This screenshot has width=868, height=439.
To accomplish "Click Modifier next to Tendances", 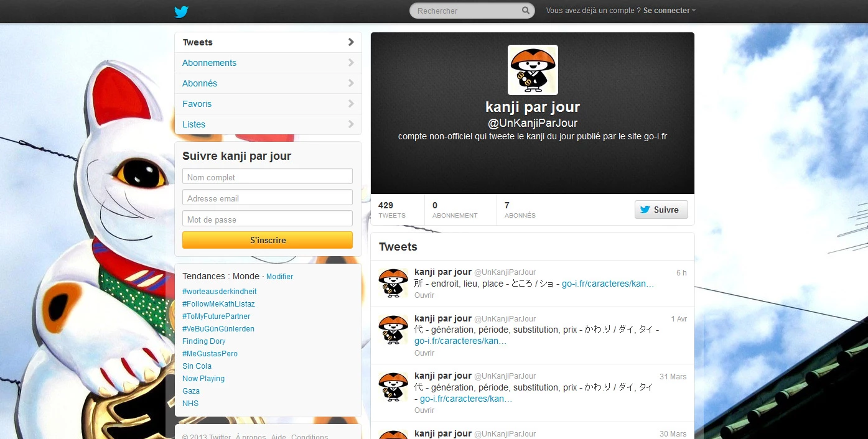I will pos(279,277).
